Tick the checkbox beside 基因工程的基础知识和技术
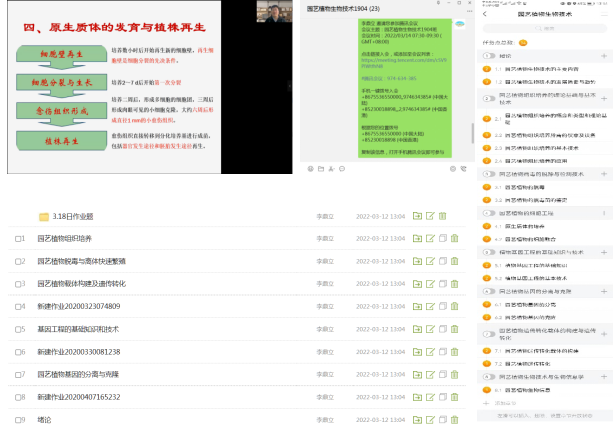This screenshot has width=614, height=428. point(20,328)
